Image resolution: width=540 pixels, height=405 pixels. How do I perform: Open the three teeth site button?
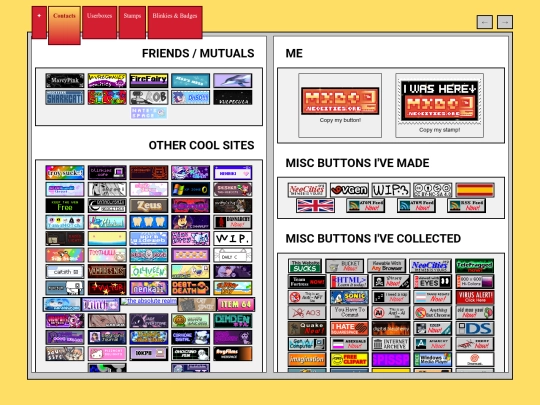click(149, 222)
